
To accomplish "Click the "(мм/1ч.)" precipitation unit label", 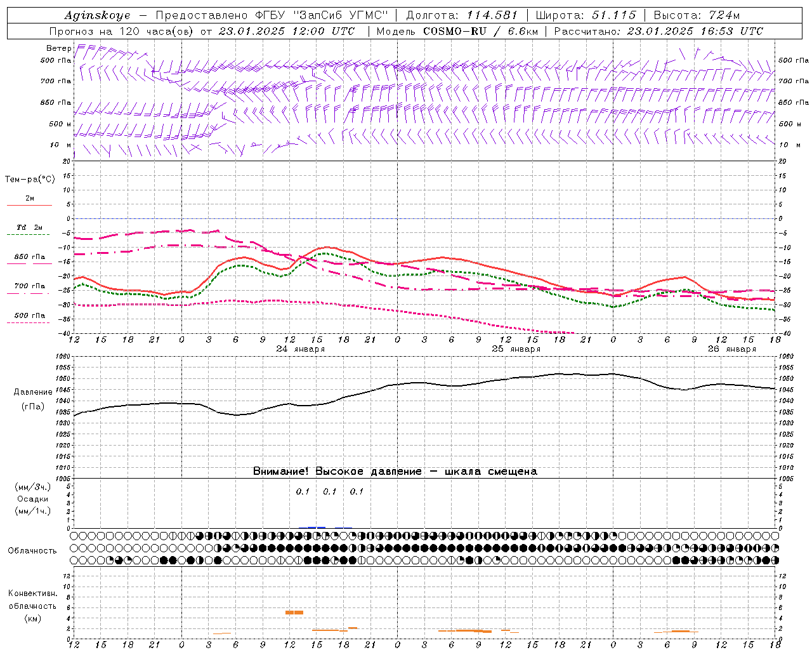I will click(34, 511).
